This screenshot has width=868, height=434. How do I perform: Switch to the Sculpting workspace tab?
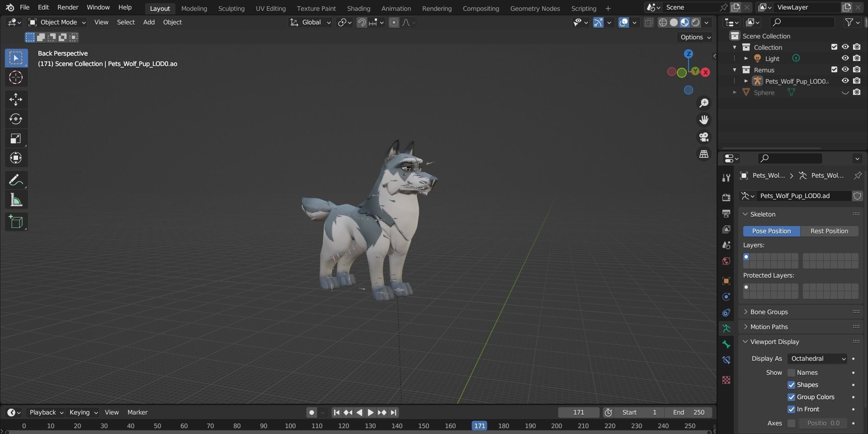coord(231,9)
